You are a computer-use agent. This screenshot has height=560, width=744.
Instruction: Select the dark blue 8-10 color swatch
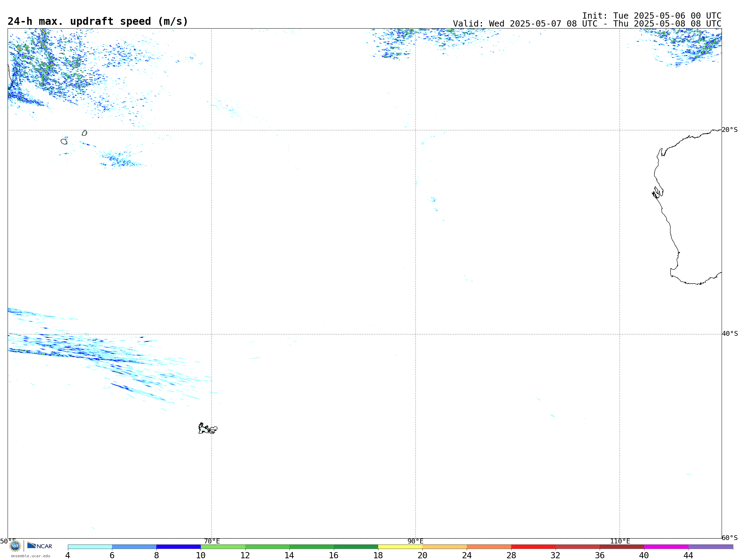pos(178,547)
